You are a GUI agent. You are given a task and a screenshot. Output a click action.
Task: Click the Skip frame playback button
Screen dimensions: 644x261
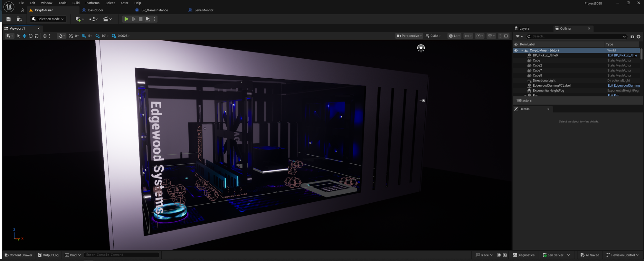[x=134, y=19]
